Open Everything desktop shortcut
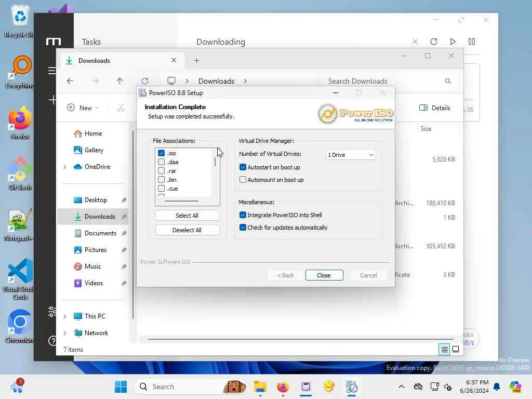 pyautogui.click(x=20, y=72)
